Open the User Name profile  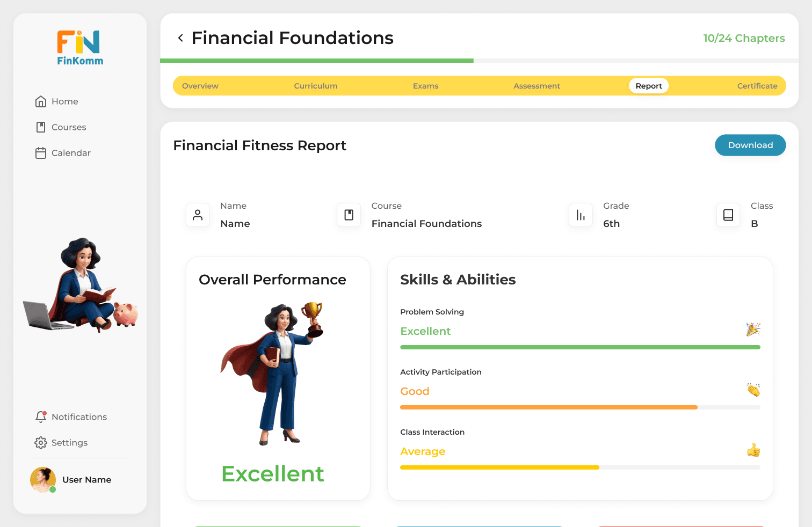point(87,480)
